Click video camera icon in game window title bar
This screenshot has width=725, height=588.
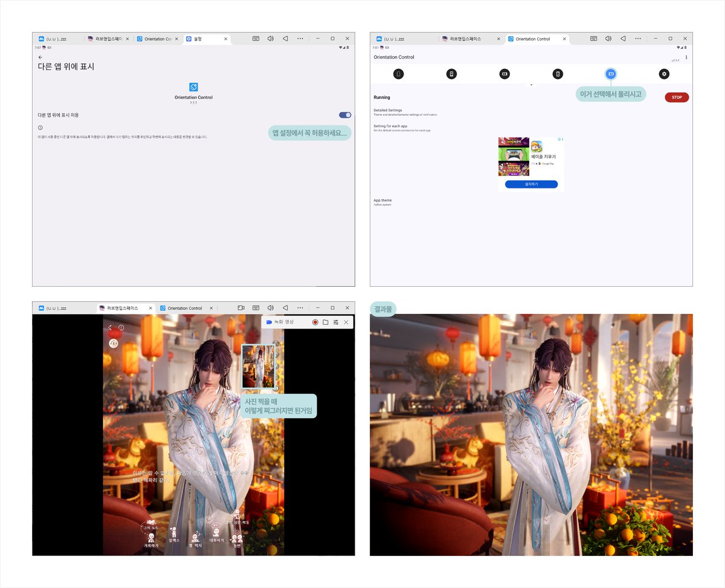tap(240, 308)
